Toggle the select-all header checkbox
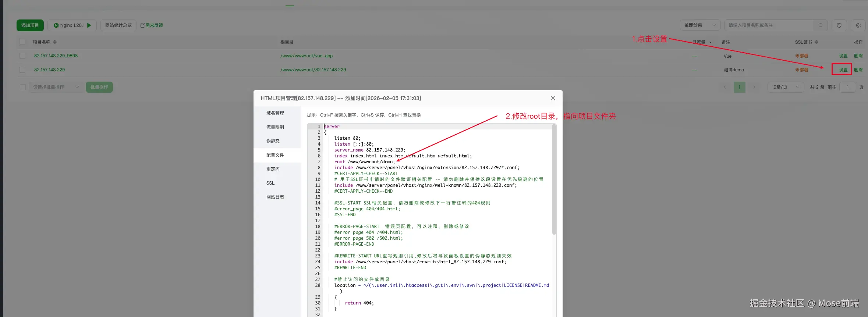The width and height of the screenshot is (868, 317). pyautogui.click(x=22, y=42)
